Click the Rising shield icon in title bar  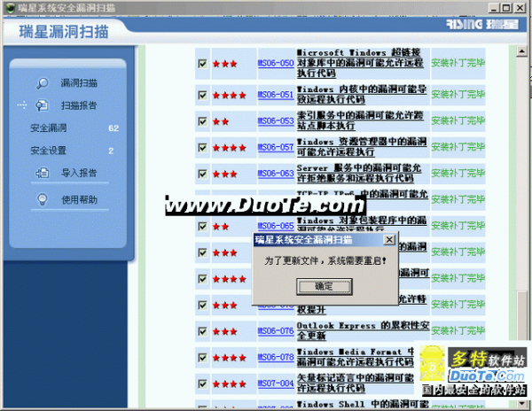(11, 8)
